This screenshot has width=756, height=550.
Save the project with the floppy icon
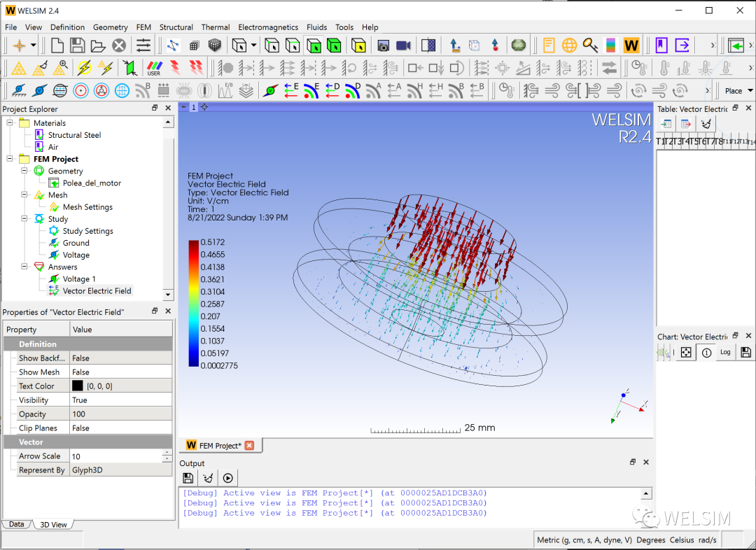tap(78, 45)
